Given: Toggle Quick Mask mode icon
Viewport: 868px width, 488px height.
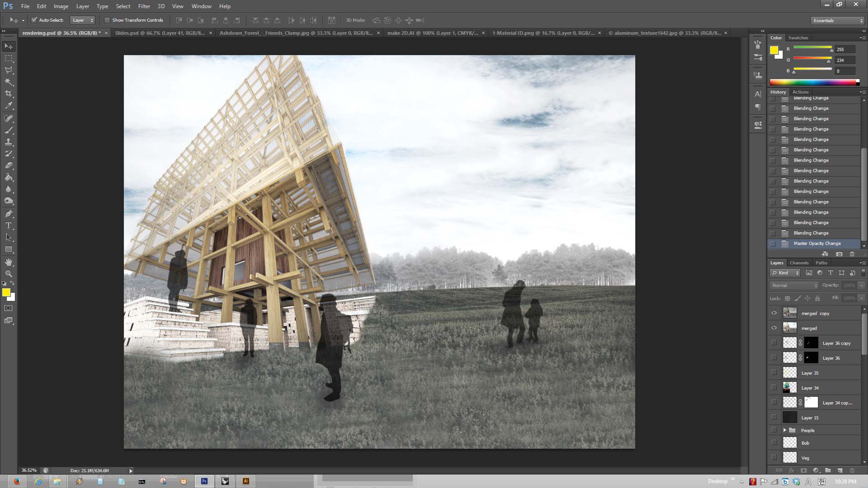Looking at the screenshot, I should (x=9, y=308).
